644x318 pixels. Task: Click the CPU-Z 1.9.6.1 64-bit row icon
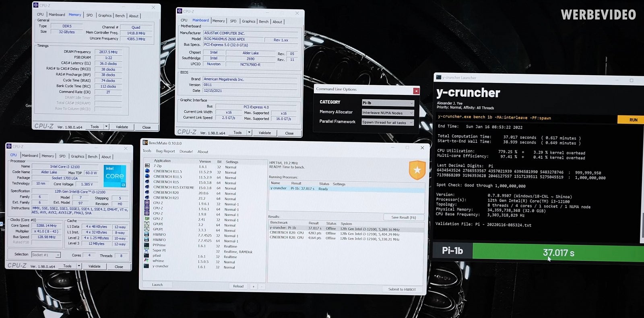click(147, 208)
